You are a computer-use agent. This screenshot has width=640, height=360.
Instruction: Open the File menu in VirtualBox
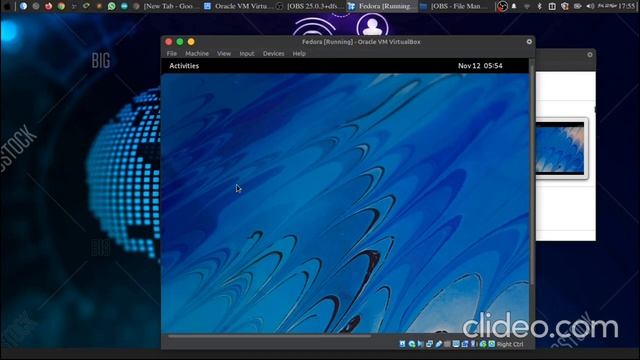click(172, 53)
